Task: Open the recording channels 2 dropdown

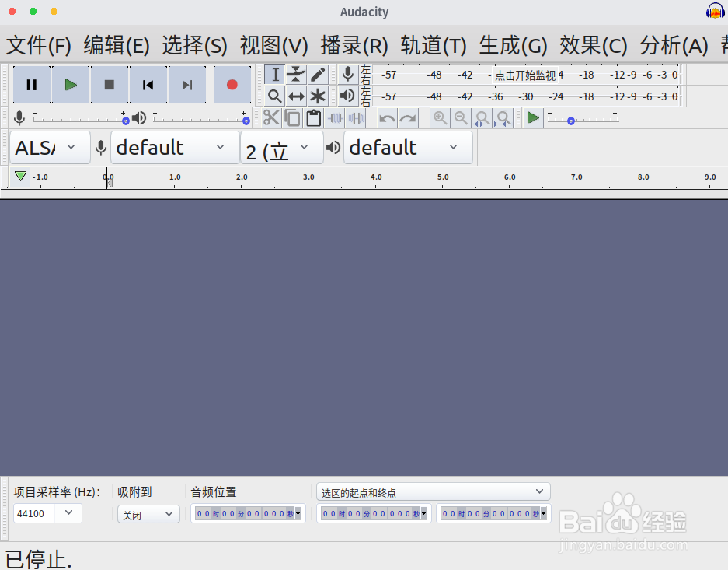Action: point(282,147)
